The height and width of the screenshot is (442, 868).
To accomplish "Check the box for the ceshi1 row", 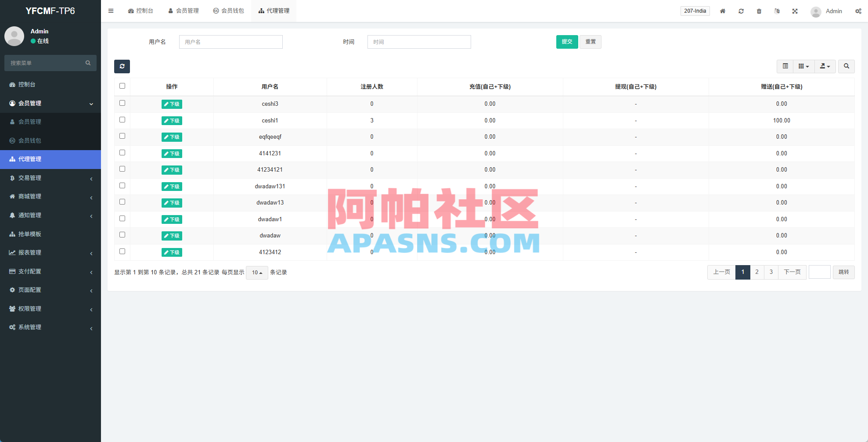I will tap(122, 120).
